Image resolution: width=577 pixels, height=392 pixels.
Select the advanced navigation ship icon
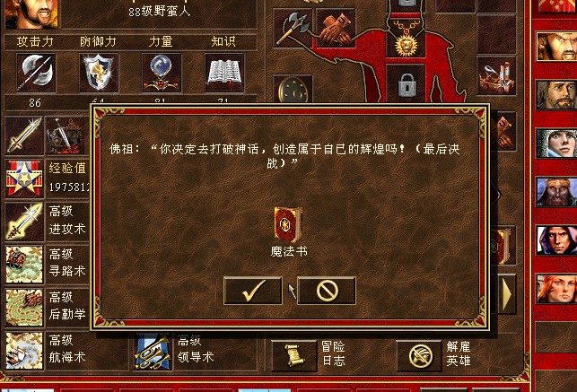pos(24,351)
